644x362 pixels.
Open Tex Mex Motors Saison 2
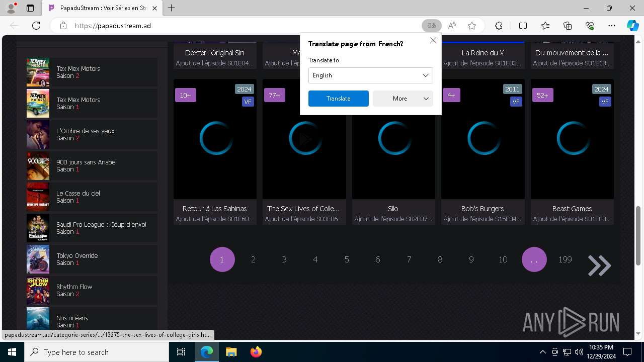point(92,72)
